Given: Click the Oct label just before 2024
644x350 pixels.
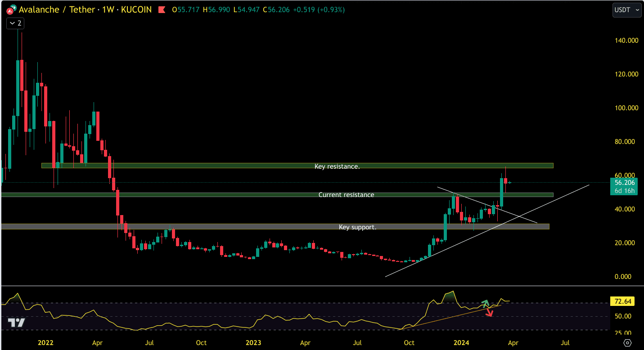Looking at the screenshot, I should tap(410, 343).
